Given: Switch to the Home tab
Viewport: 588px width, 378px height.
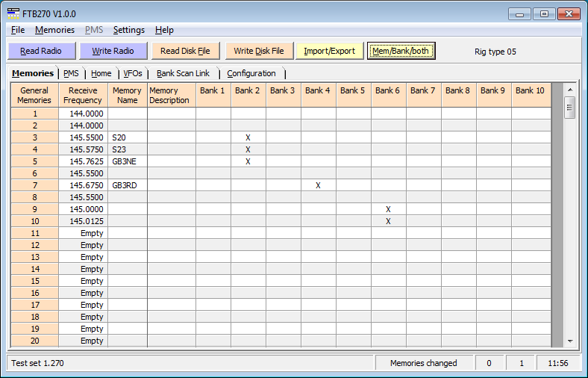Looking at the screenshot, I should coord(101,73).
